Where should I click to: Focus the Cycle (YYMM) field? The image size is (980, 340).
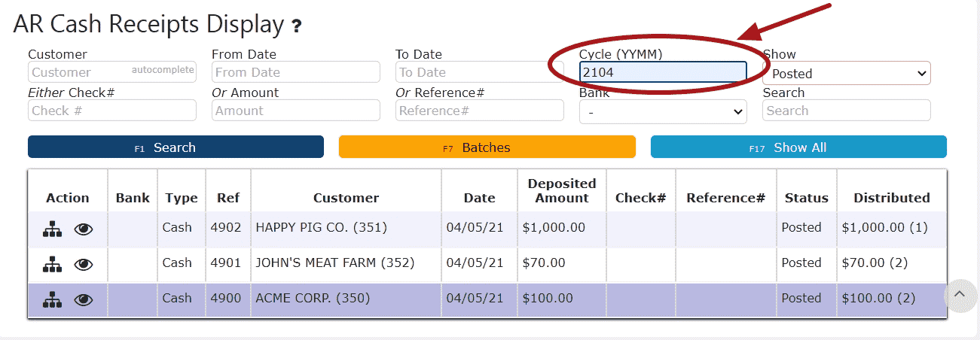[663, 72]
